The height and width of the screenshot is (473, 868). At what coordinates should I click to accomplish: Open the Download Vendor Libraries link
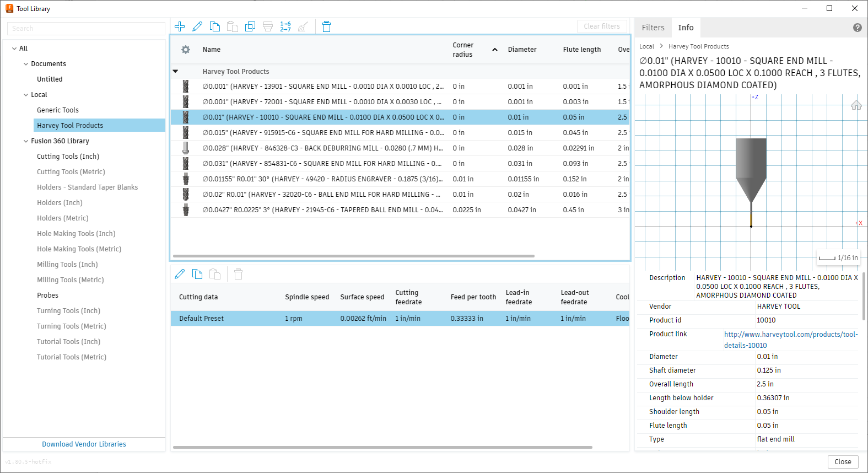84,444
